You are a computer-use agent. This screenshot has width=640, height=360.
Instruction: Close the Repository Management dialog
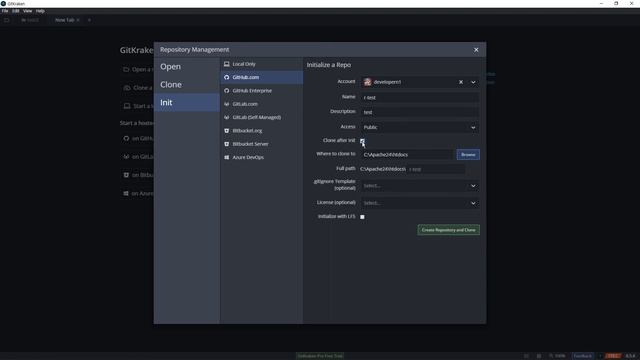(x=476, y=50)
